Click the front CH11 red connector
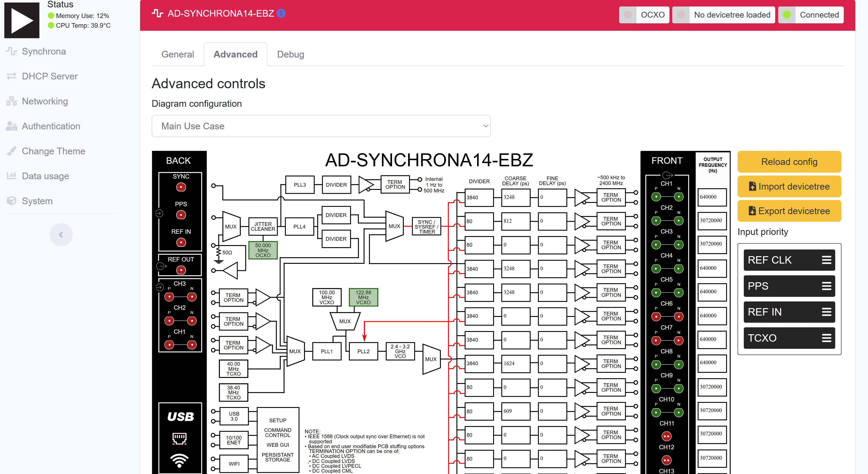The image size is (868, 474). click(x=666, y=436)
